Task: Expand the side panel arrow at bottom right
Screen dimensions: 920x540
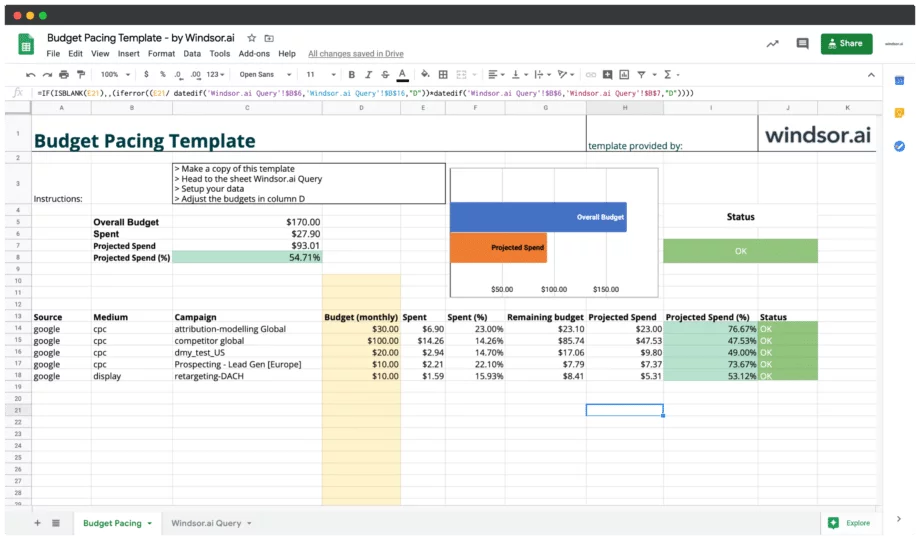Action: coord(898,518)
